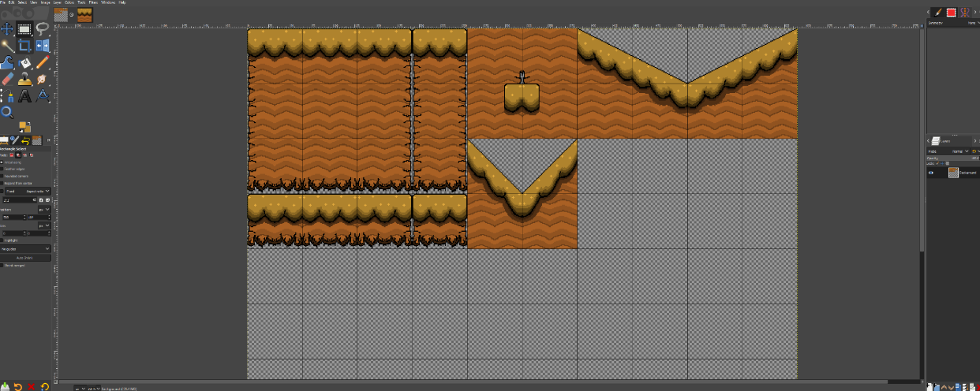Viewport: 980px width, 391px height.
Task: Activate the Zoom magnifier tool
Action: coord(7,113)
